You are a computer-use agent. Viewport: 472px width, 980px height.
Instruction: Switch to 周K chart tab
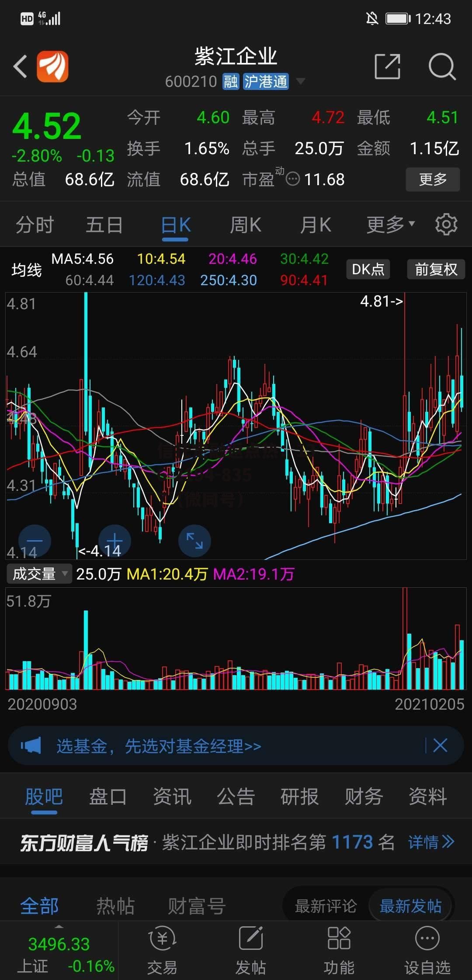click(246, 225)
